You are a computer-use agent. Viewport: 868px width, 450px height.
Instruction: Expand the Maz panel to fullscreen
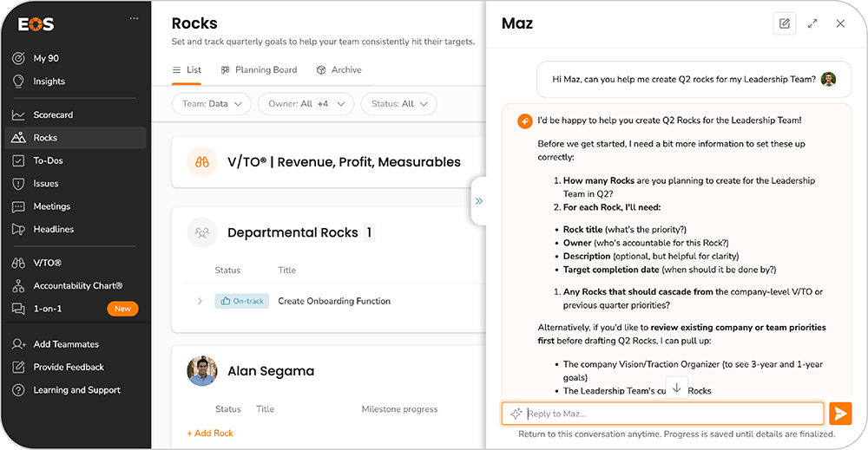click(812, 23)
